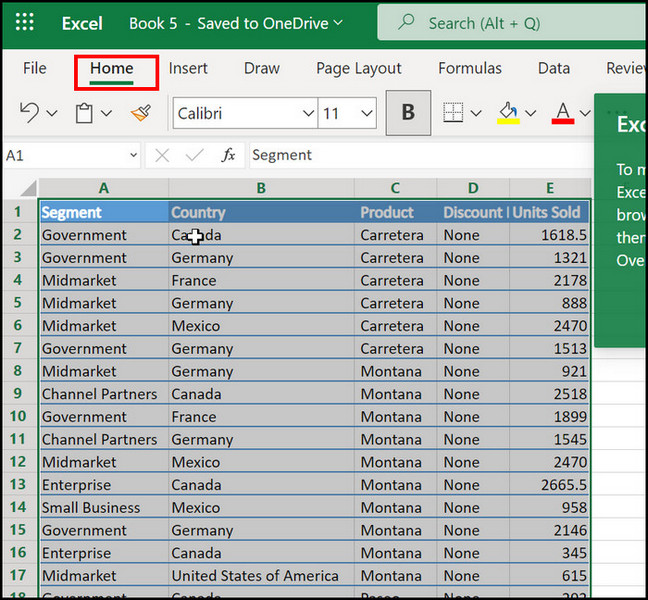Click Mexico cell in row 6

pos(261,326)
